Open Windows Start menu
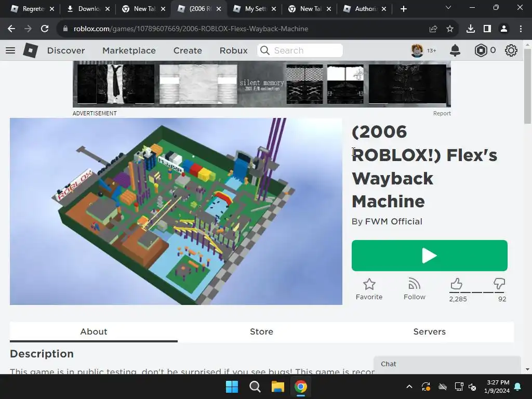The width and height of the screenshot is (532, 399). (232, 387)
